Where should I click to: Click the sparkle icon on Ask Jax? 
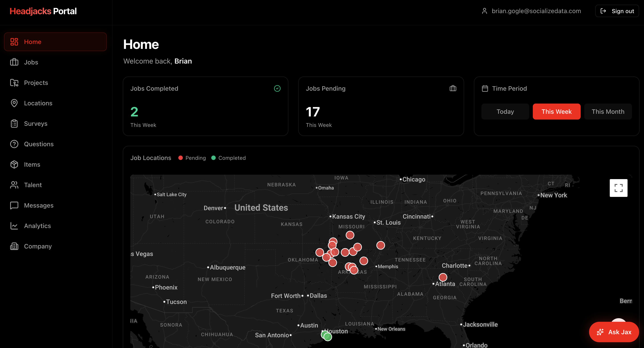(600, 332)
